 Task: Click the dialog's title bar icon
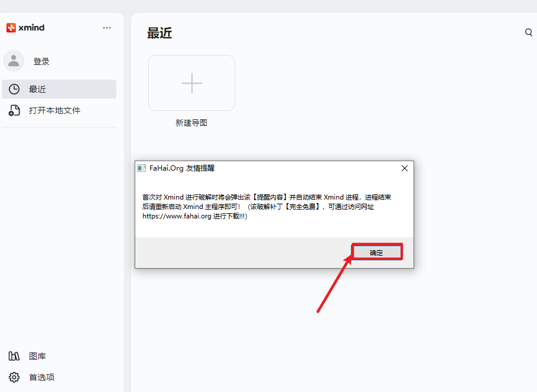(142, 168)
